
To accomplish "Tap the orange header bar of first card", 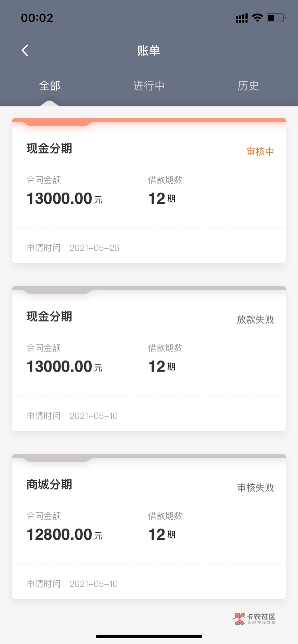I will point(149,121).
